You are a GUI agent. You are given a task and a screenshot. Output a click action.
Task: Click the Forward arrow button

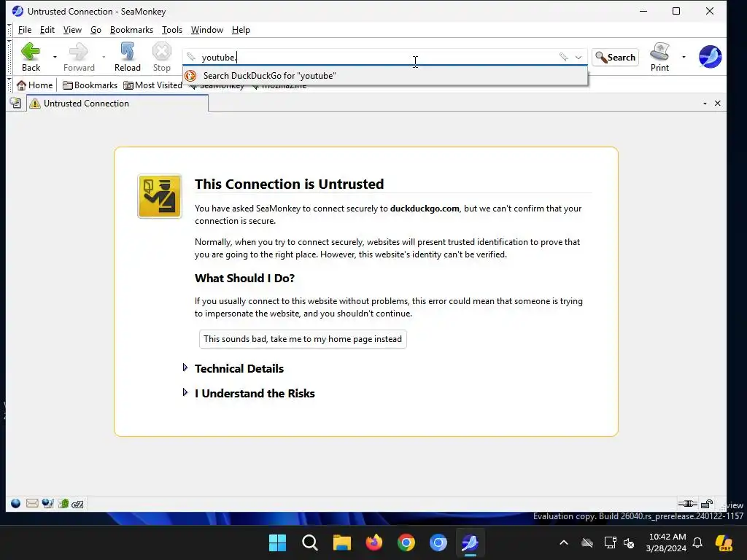pos(79,57)
